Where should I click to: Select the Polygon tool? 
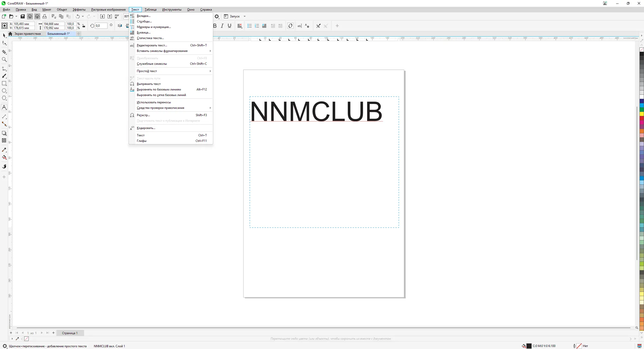pyautogui.click(x=4, y=98)
